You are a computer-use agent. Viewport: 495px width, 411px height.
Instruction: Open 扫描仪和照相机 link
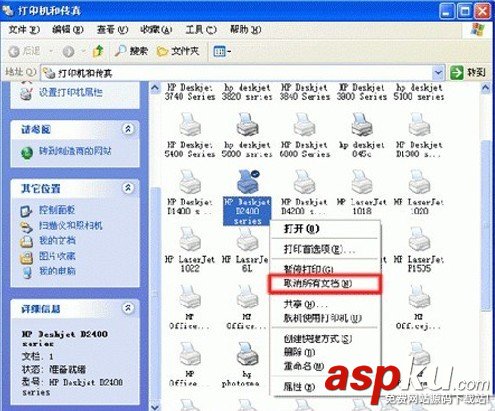pos(71,226)
